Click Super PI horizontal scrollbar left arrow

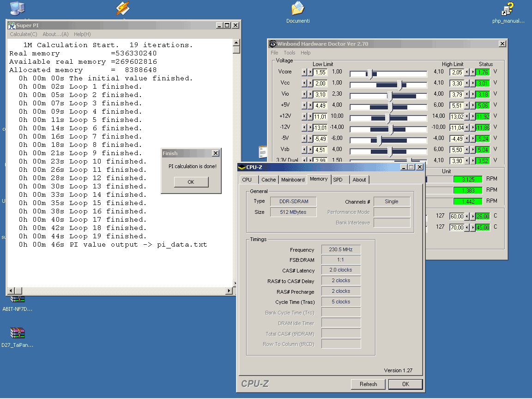pyautogui.click(x=11, y=291)
